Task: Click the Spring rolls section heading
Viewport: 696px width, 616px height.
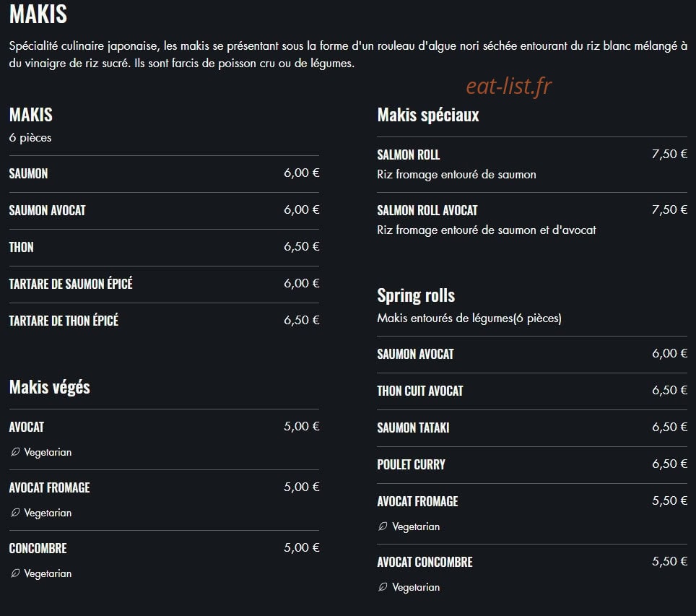Action: point(416,296)
